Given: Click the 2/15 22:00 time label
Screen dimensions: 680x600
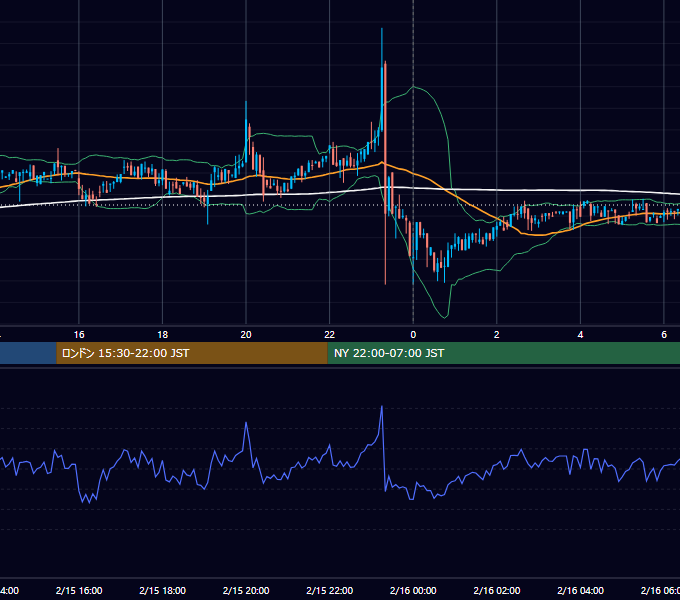Looking at the screenshot, I should tap(330, 590).
